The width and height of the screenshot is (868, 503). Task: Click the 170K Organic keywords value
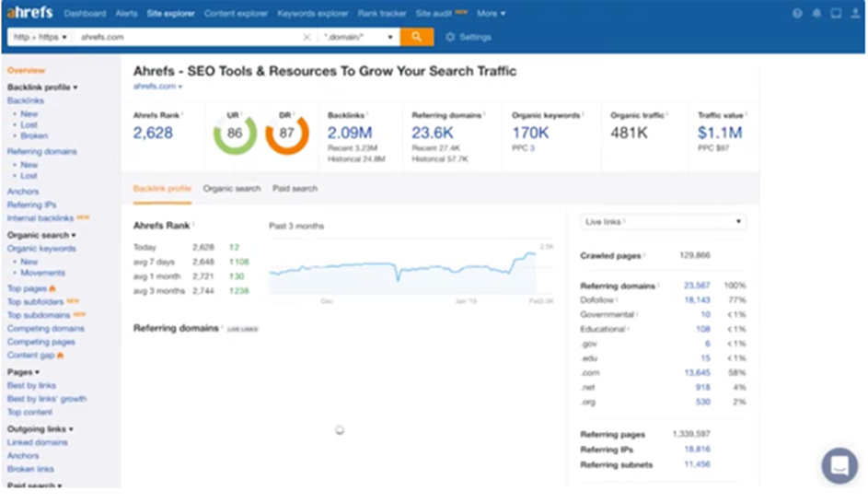[530, 133]
